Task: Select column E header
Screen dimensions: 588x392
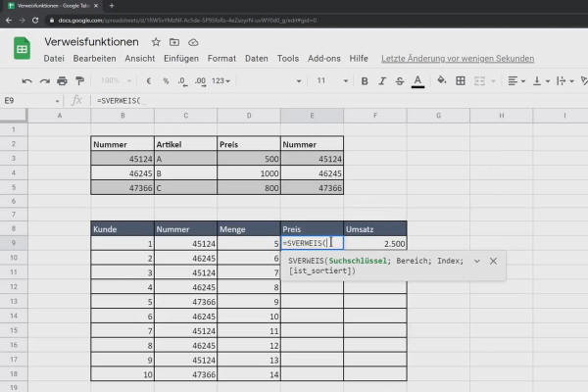Action: [312, 116]
